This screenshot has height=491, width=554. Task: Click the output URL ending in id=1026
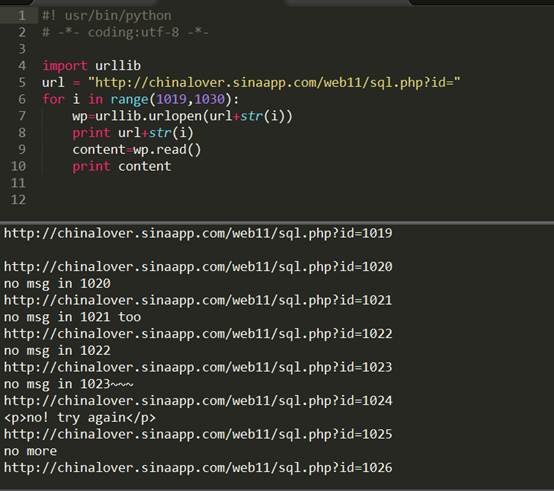point(198,468)
